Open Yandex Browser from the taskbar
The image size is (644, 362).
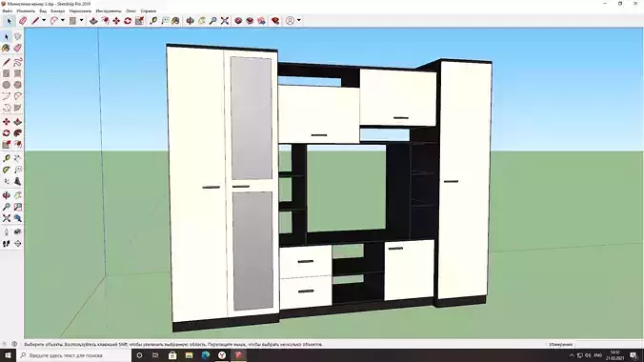222,355
